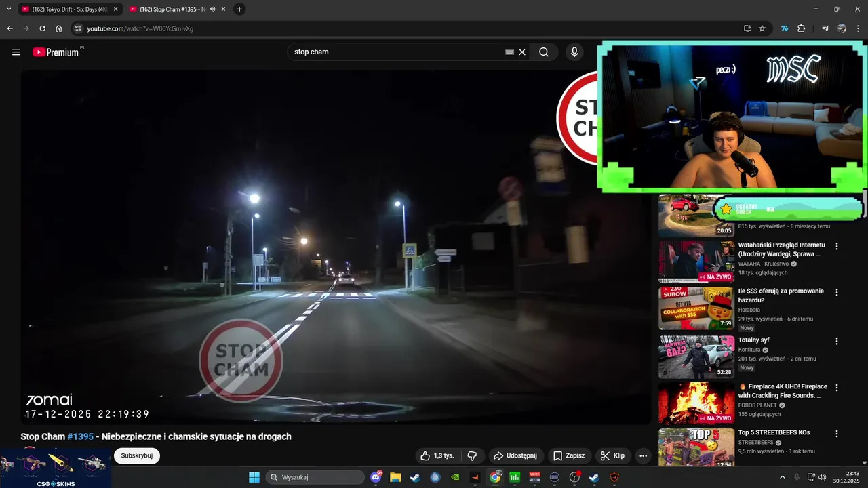Open the FOBOS PLANET channel name
The height and width of the screenshot is (488, 868).
point(758,405)
